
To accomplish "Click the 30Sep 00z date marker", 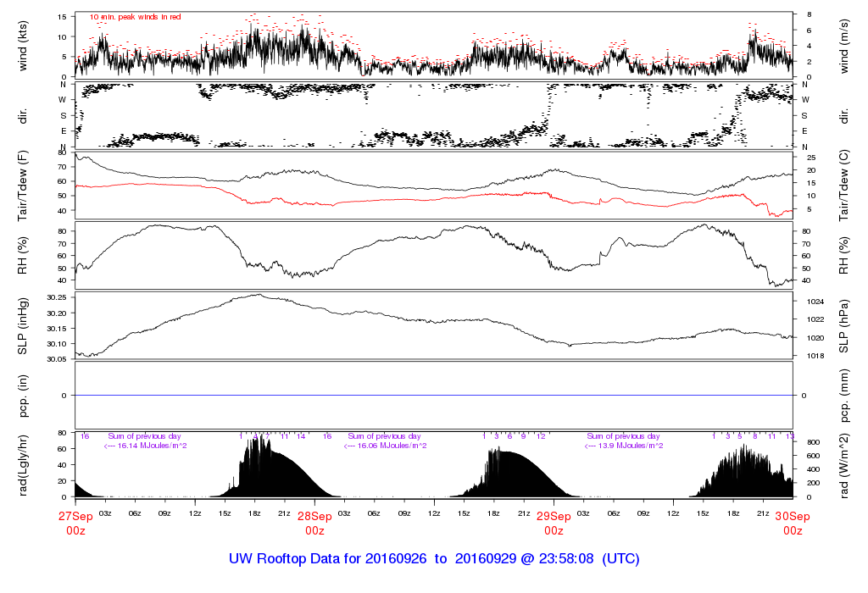I will tap(793, 523).
